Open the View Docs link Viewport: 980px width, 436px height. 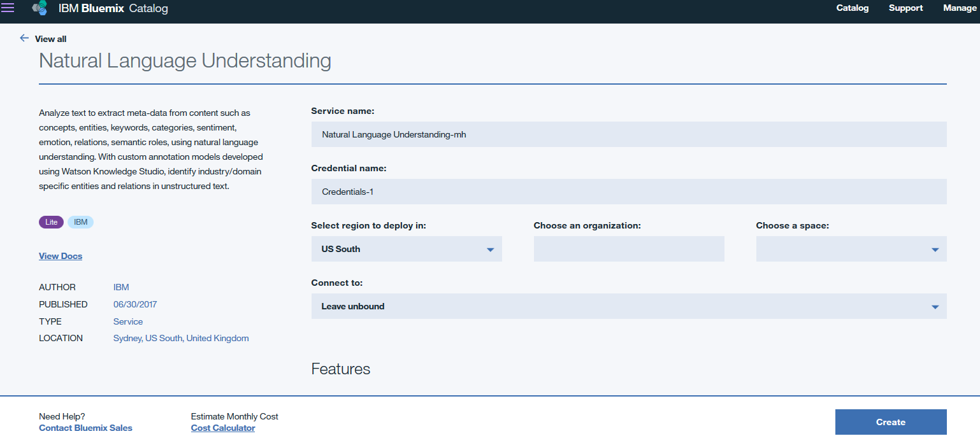(x=61, y=256)
